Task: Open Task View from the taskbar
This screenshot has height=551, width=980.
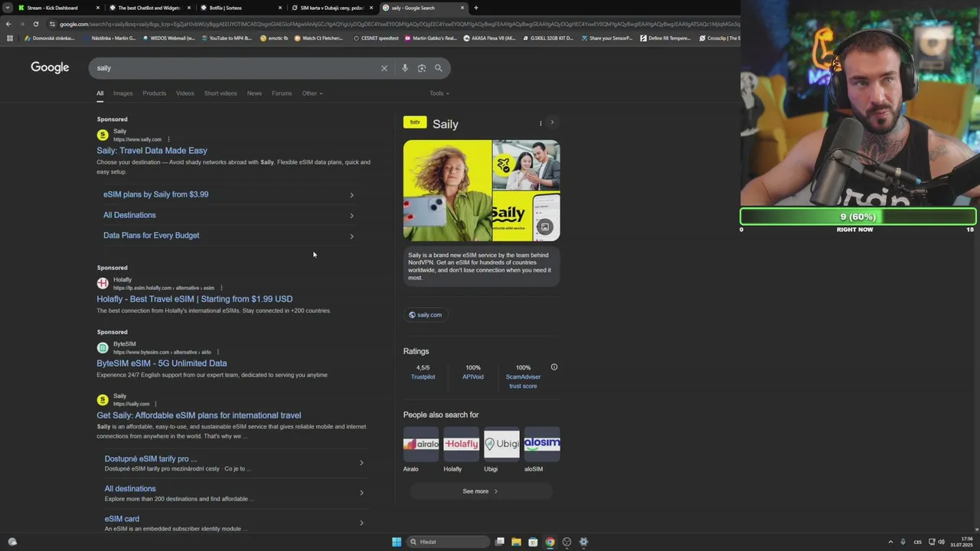Action: point(500,542)
